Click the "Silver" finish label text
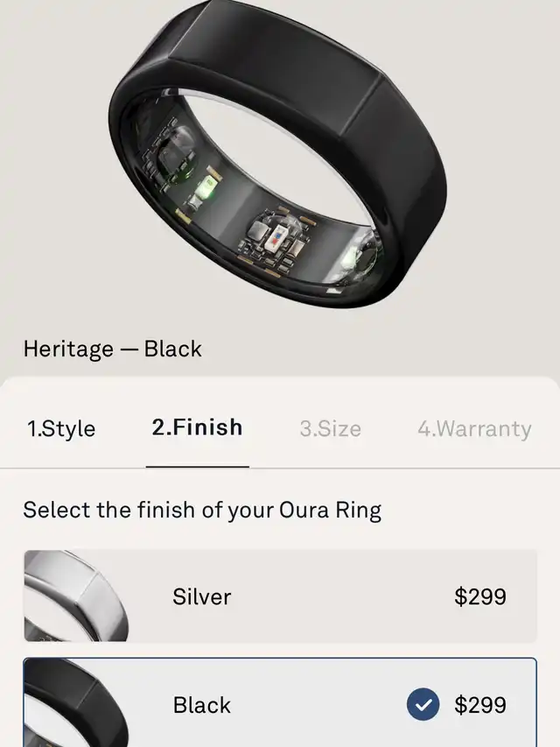Viewport: 560px width, 747px height. pyautogui.click(x=202, y=596)
